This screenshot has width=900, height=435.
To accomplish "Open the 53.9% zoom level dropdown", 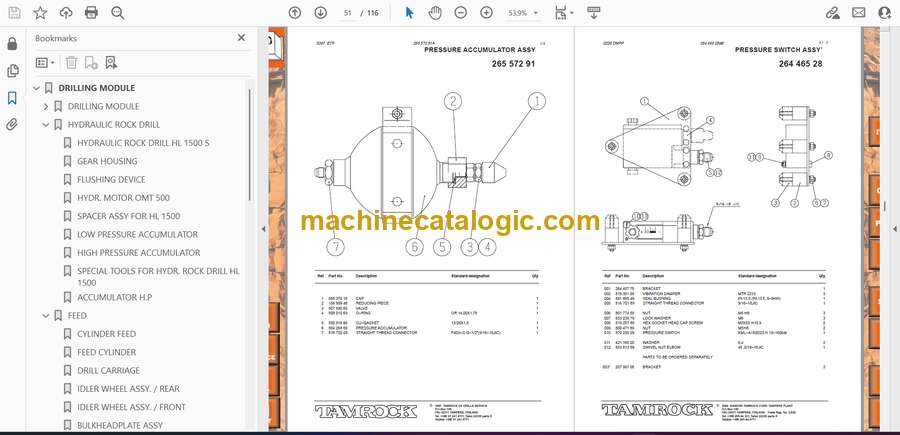I will [523, 13].
